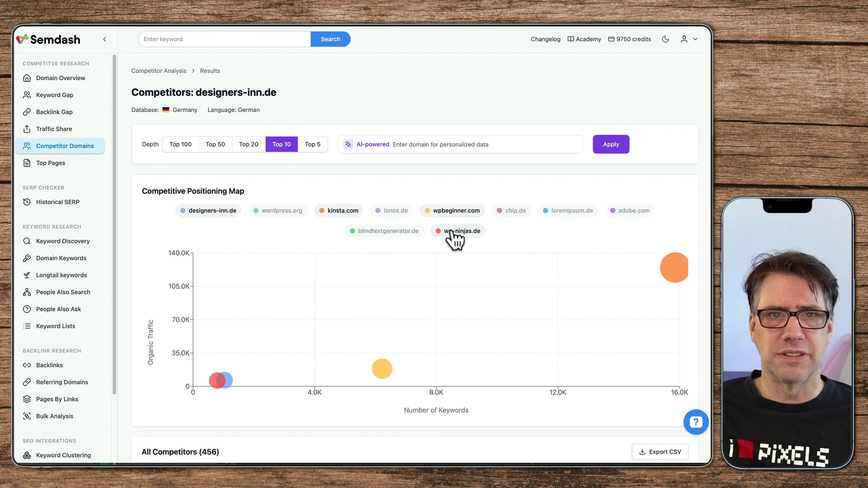Image resolution: width=868 pixels, height=488 pixels.
Task: Click the Bulk Analysis scan icon
Action: [27, 416]
